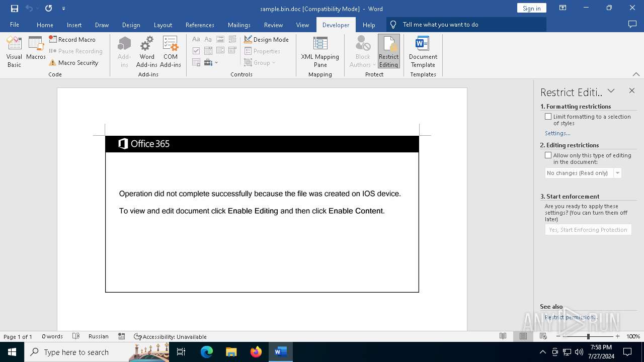Launch Firefox from taskbar

(256, 352)
